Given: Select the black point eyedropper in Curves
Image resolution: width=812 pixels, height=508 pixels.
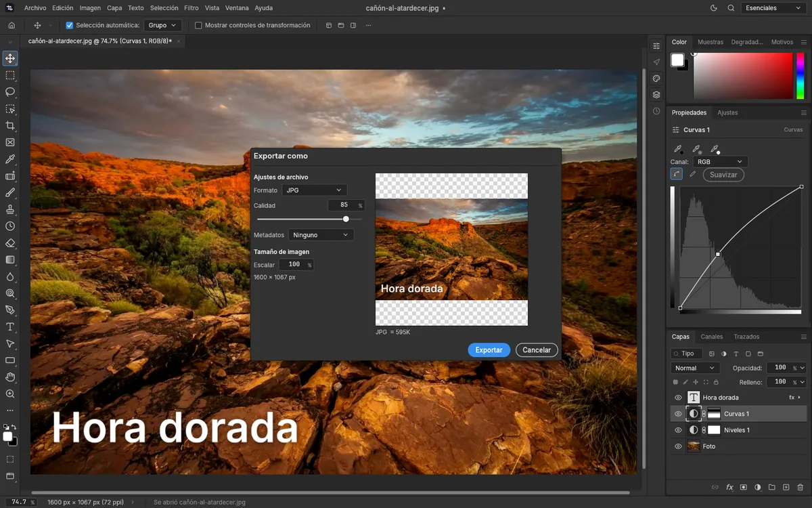Looking at the screenshot, I should [x=677, y=149].
